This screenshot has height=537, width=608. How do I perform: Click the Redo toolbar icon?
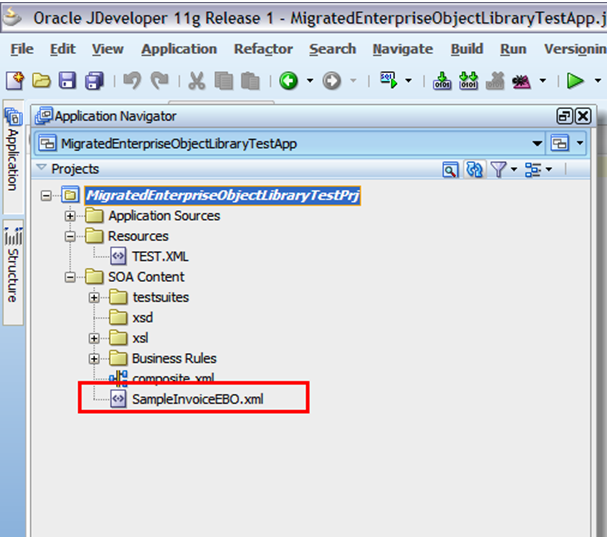[x=159, y=81]
